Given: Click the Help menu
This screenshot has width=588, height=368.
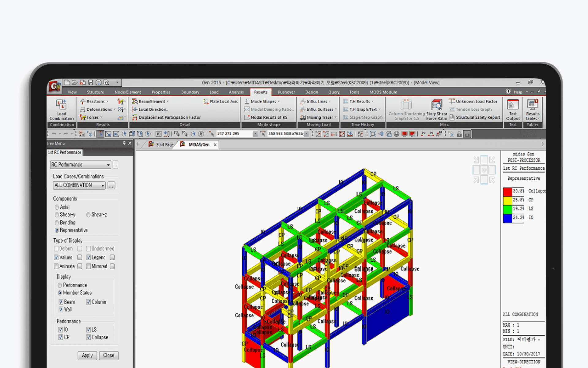Looking at the screenshot, I should pyautogui.click(x=518, y=92).
